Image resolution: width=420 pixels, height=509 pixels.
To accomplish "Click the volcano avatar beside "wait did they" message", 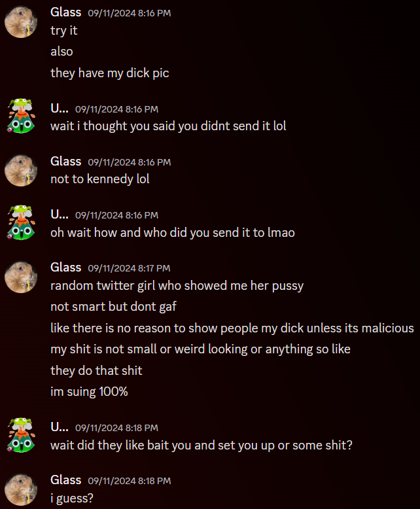I will click(21, 435).
